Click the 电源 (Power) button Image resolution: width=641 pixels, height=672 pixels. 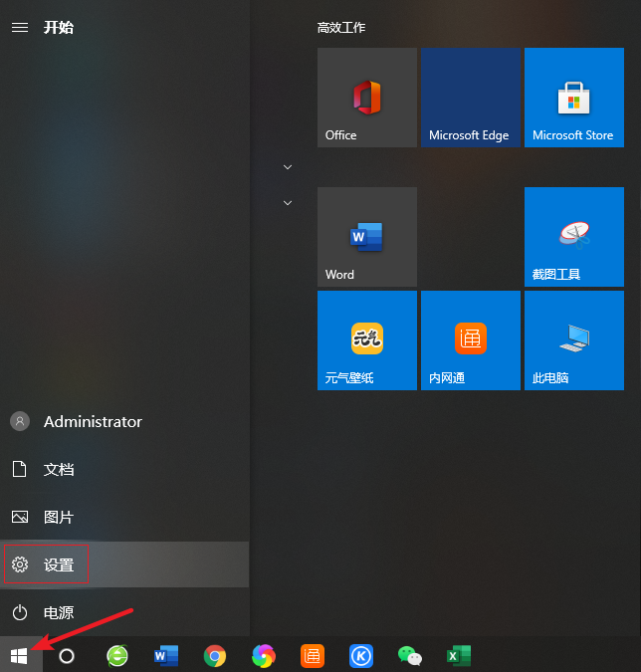pos(58,613)
